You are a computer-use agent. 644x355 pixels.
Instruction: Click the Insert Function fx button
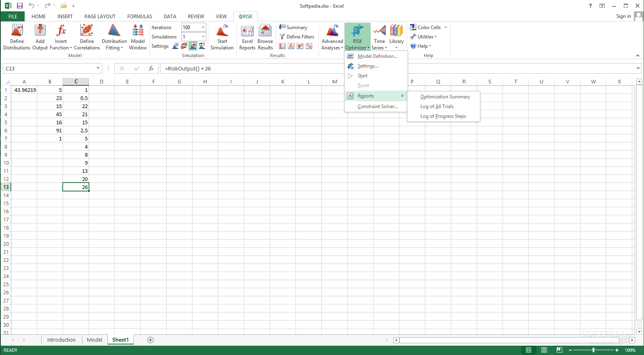[151, 68]
